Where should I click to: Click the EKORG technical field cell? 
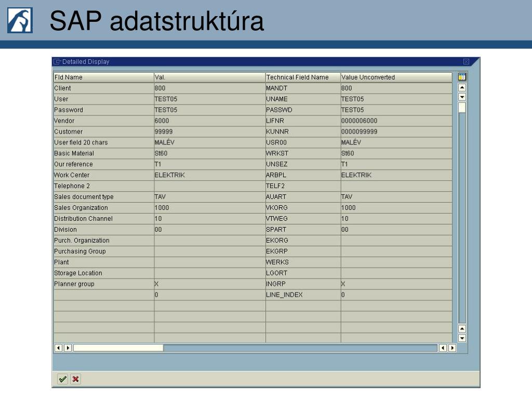pos(303,240)
